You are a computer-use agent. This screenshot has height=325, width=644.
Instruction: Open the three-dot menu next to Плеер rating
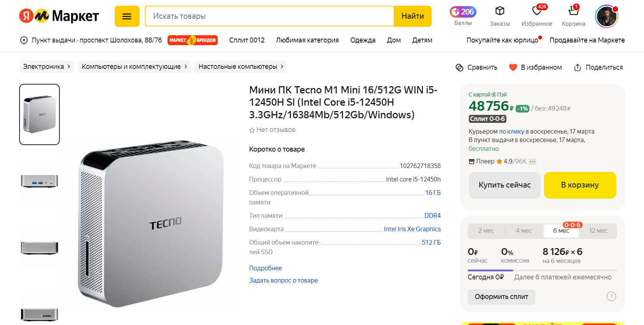(x=532, y=161)
